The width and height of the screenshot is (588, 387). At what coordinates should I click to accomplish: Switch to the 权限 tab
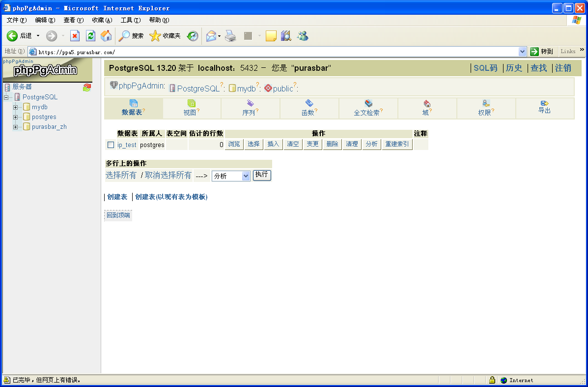[486, 108]
